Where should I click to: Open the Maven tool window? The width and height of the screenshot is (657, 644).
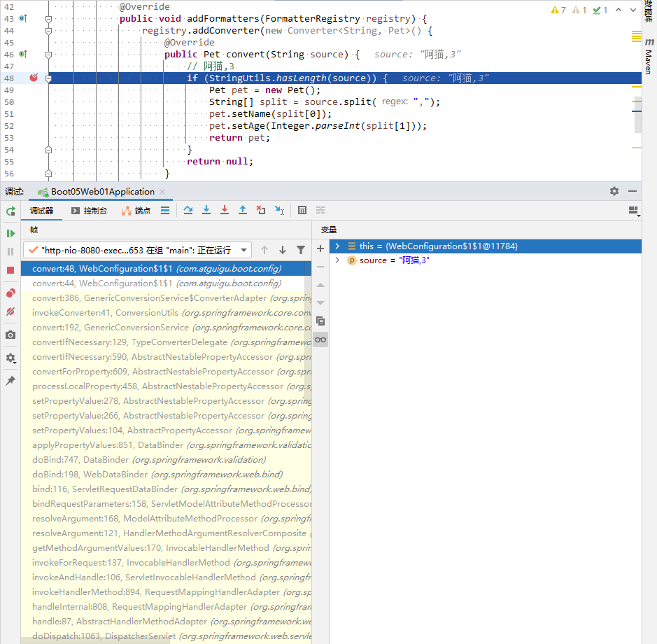[x=649, y=56]
